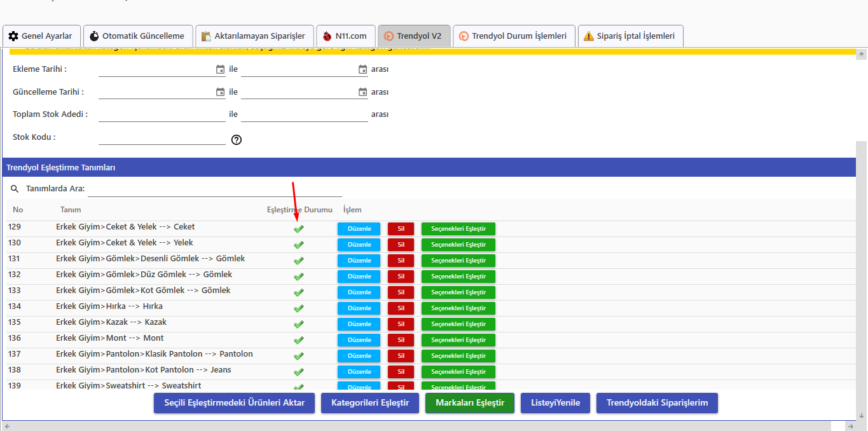Match options for row 136 Mont
Screen dimensions: 868x431
pos(458,340)
